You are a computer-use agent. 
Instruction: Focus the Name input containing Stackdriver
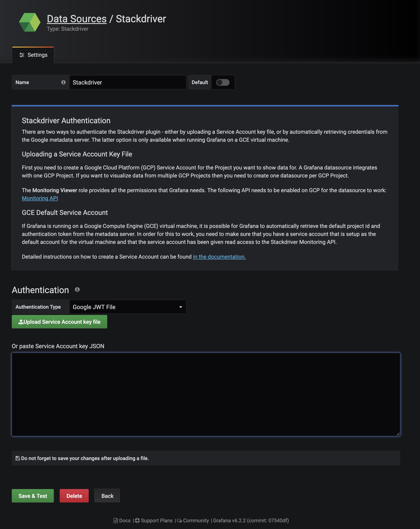[x=128, y=82]
